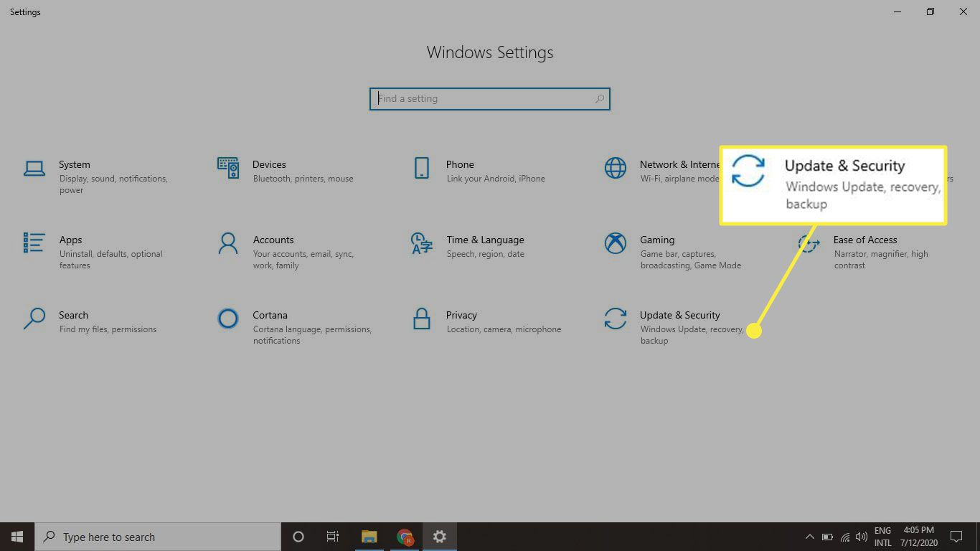The height and width of the screenshot is (551, 980).
Task: Switch the ENG INTL input language
Action: pos(882,537)
